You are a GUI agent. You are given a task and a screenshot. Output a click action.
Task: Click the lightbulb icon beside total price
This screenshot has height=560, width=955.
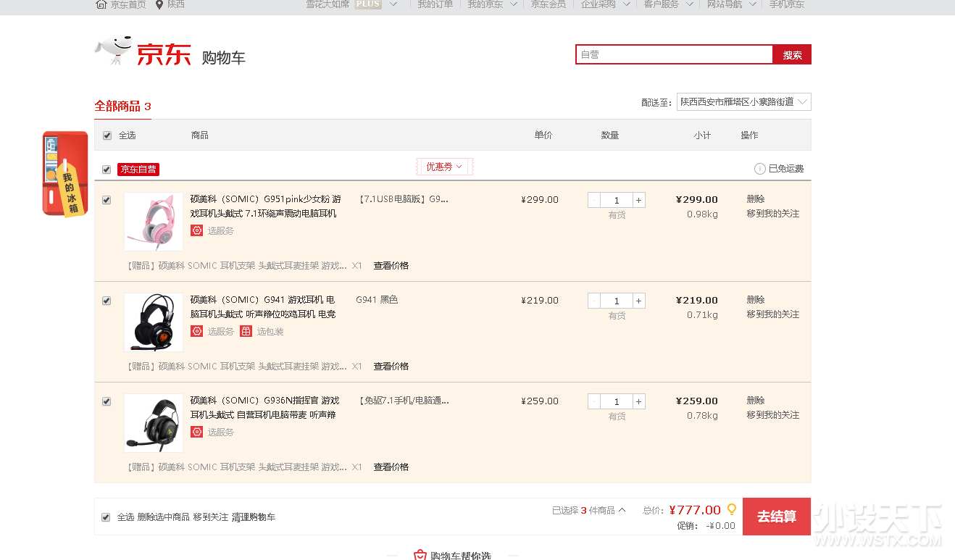point(732,509)
